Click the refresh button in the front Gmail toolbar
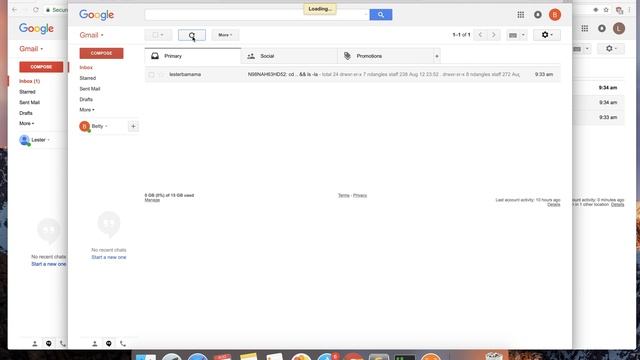 [192, 35]
